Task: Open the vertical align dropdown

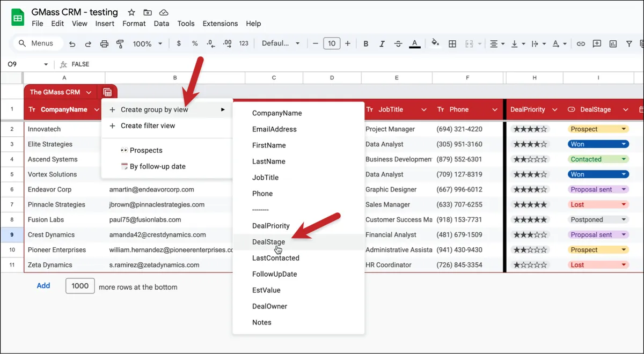Action: 518,44
